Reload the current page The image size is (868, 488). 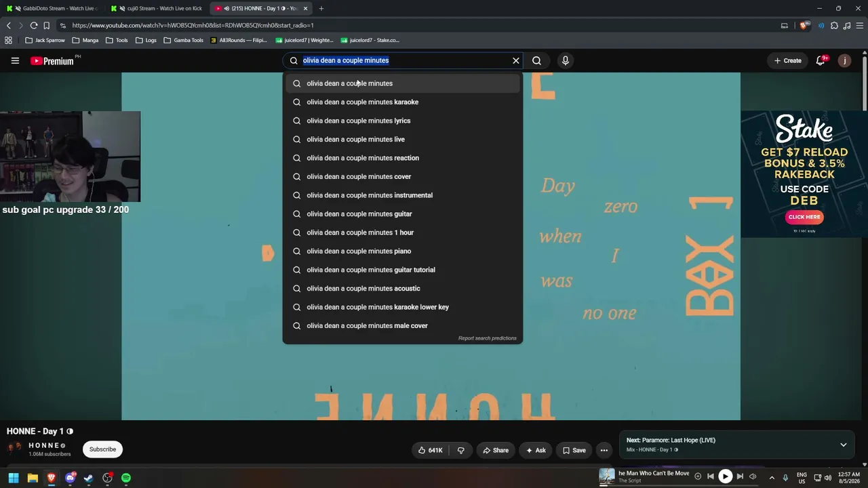(33, 25)
